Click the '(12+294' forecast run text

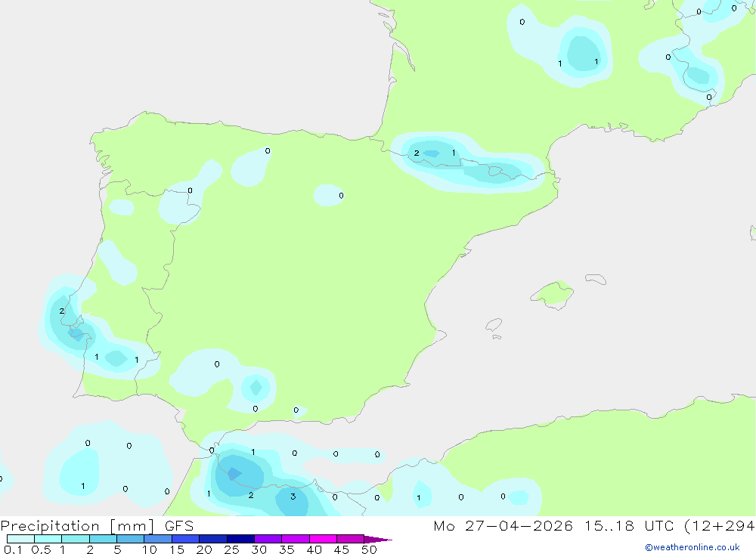pos(720,525)
